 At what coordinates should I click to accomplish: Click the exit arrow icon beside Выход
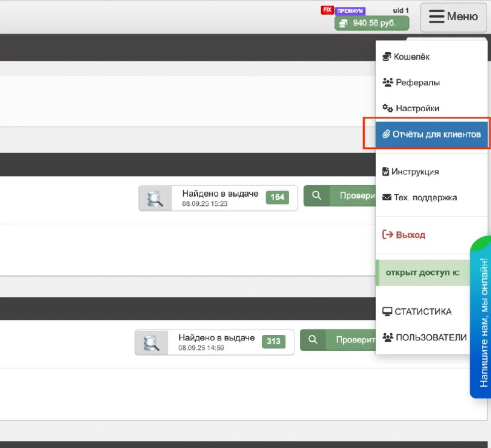click(387, 235)
